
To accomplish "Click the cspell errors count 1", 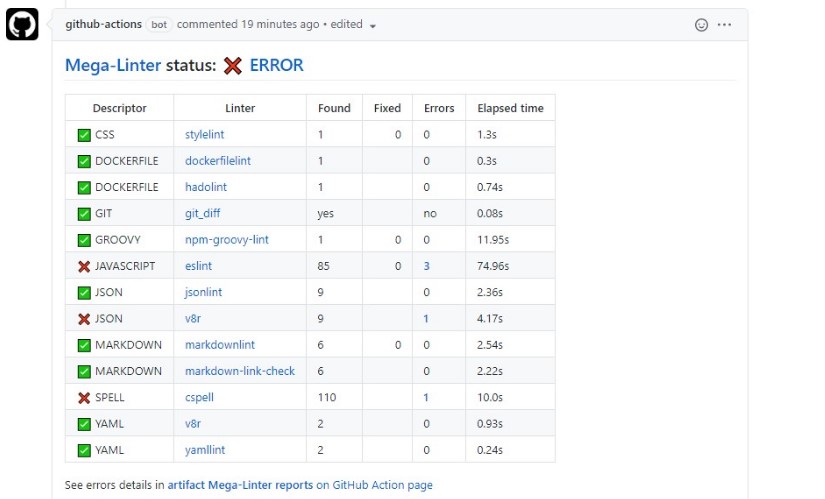I will click(x=426, y=397).
